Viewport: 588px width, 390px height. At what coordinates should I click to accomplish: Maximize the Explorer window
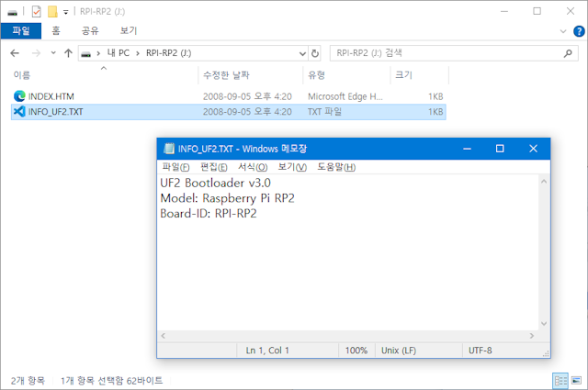537,12
